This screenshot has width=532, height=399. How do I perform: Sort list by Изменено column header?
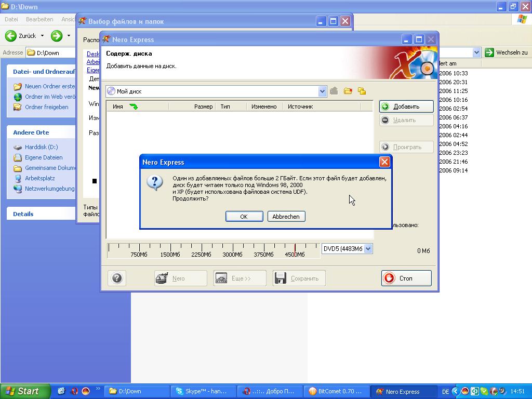(x=264, y=107)
